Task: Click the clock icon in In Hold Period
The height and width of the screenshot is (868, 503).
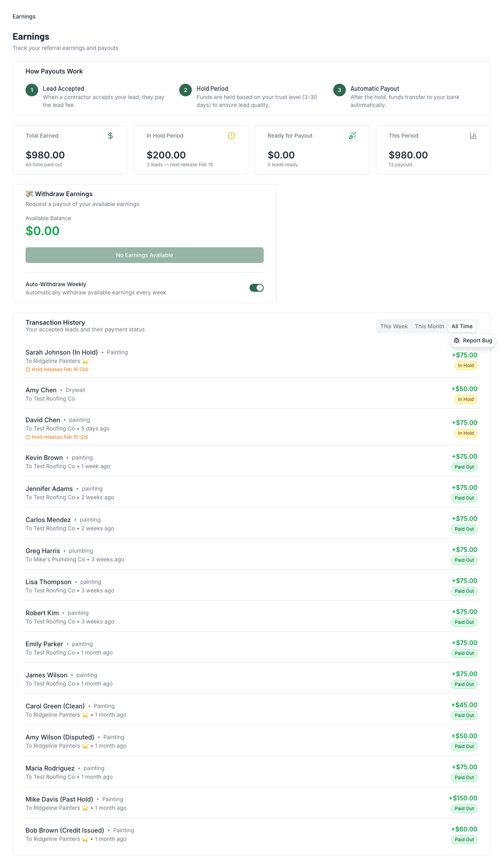Action: pos(231,136)
